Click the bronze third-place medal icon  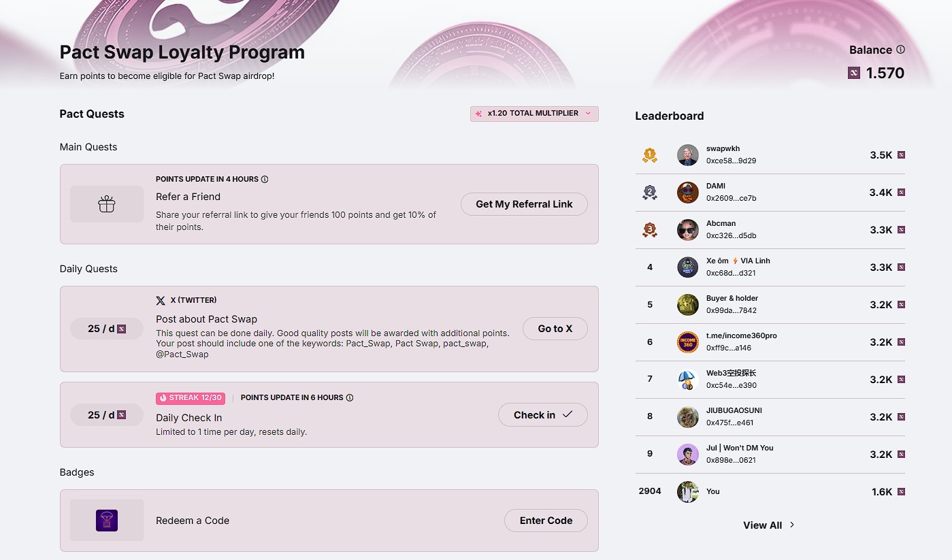[x=650, y=230]
